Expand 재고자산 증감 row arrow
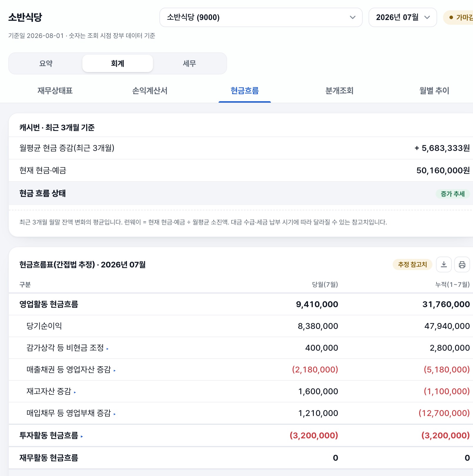The width and height of the screenshot is (473, 476). coord(75,392)
